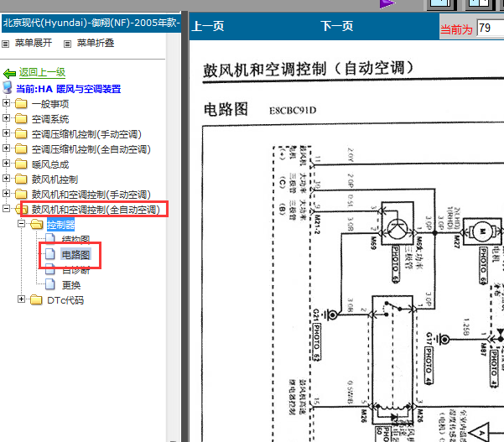
Task: Click the 当前:HA 暖风与空调装置 heading
Action: (68, 89)
